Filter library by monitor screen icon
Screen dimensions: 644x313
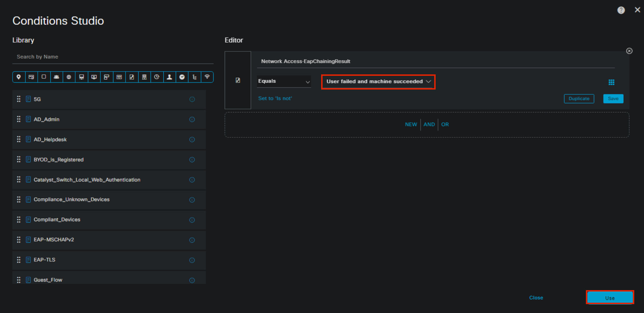(x=94, y=77)
